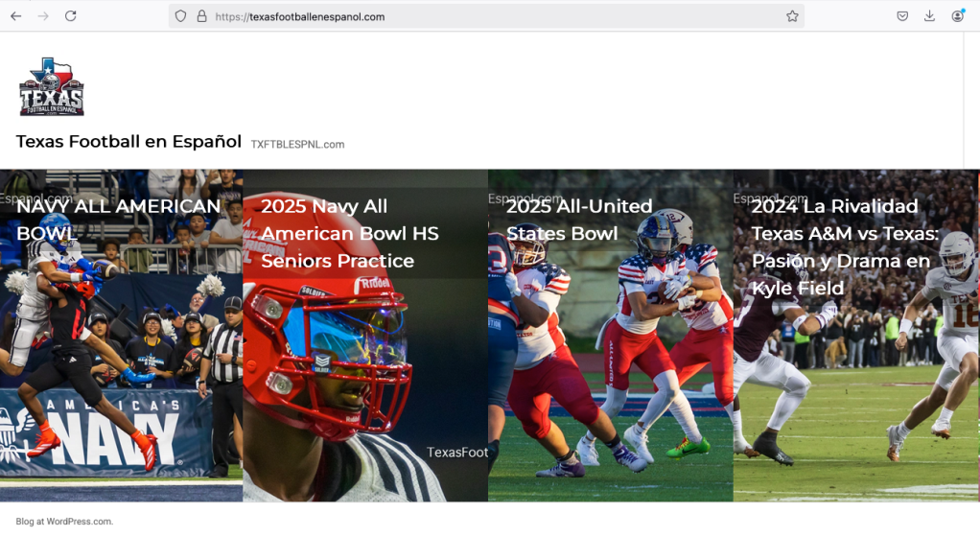Image resolution: width=980 pixels, height=536 pixels.
Task: Open the Firefox account icon
Action: click(958, 16)
